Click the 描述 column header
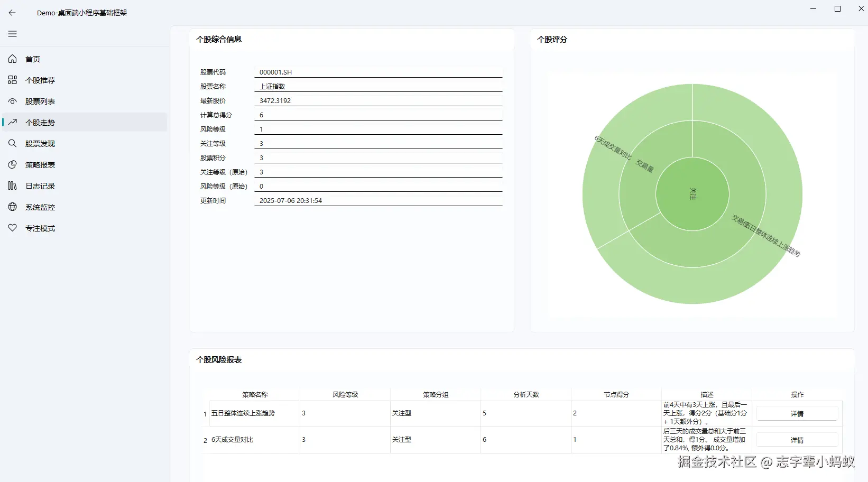This screenshot has width=868, height=482. [x=707, y=394]
